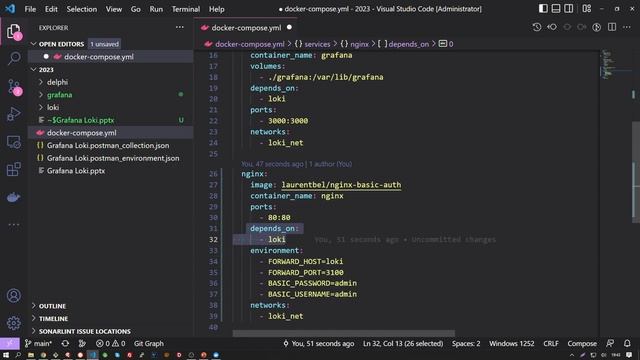This screenshot has width=640, height=360.
Task: Click nginx breadcrumb
Action: (x=359, y=44)
